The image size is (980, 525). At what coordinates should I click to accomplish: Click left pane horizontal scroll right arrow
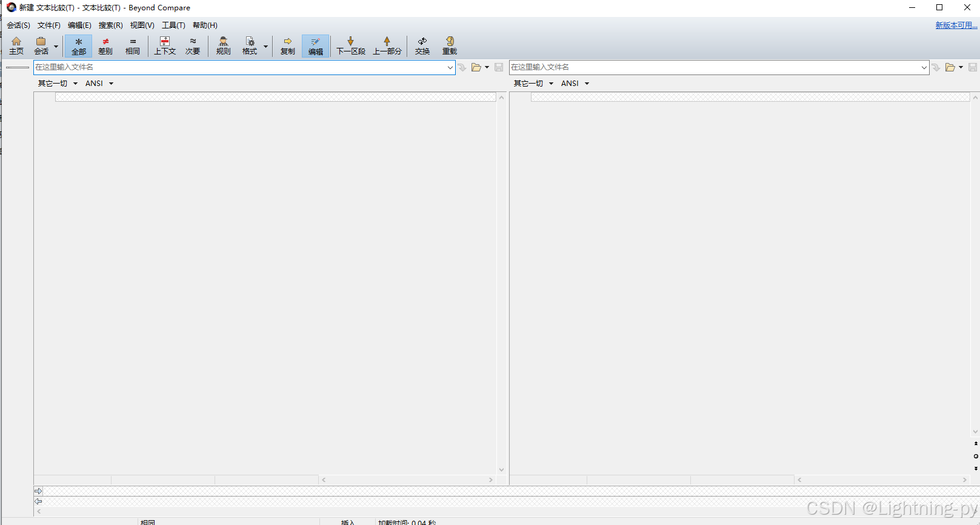click(x=491, y=480)
